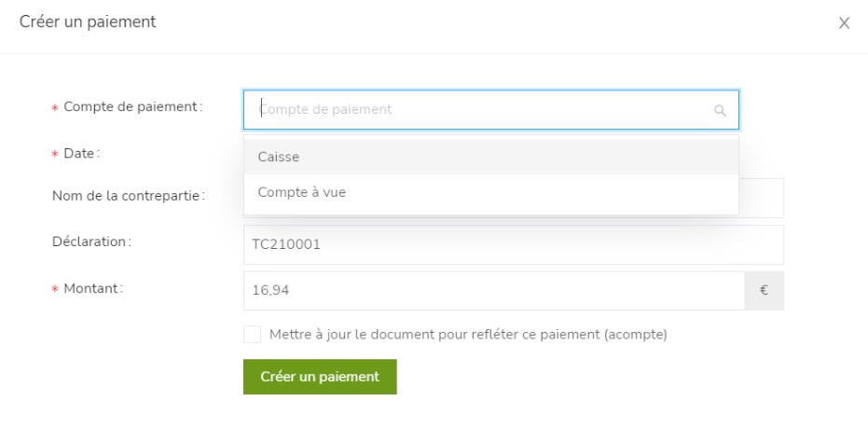Click the Déclaration field label
868x442 pixels.
point(91,242)
